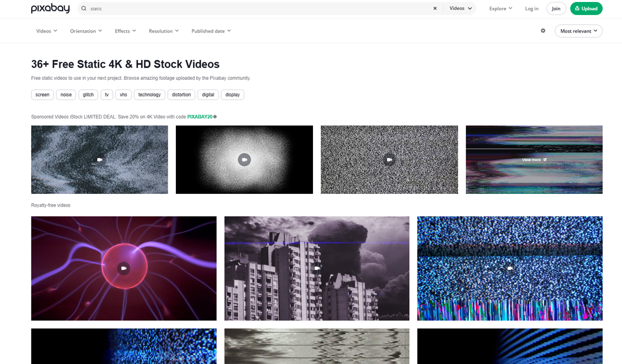Screen dimensions: 622x364
Task: Click the Pixabay logo
Action: (50, 8)
